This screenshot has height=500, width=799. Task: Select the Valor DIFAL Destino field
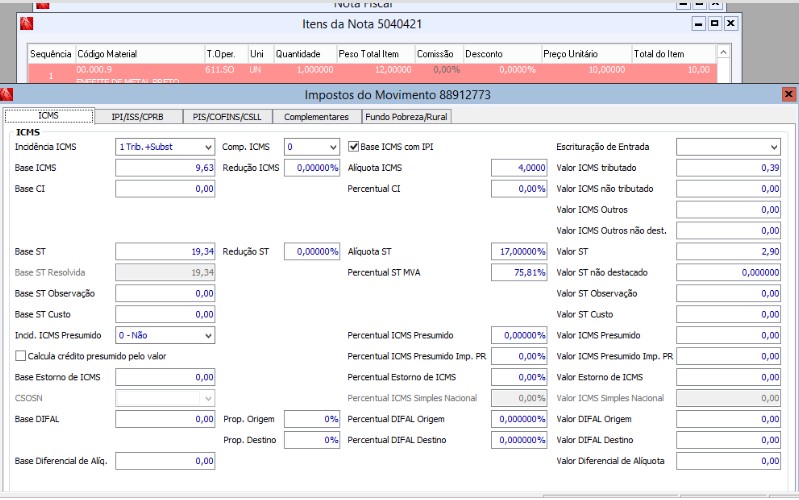728,440
